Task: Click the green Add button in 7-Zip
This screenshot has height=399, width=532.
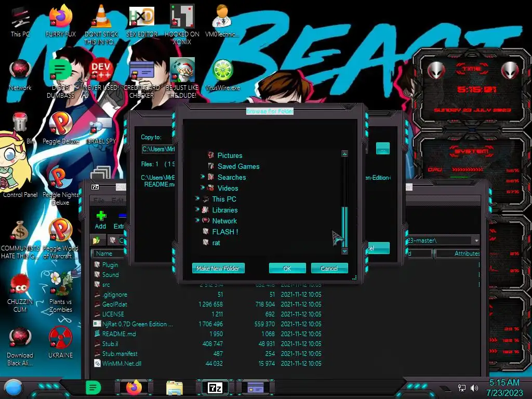Action: point(100,220)
